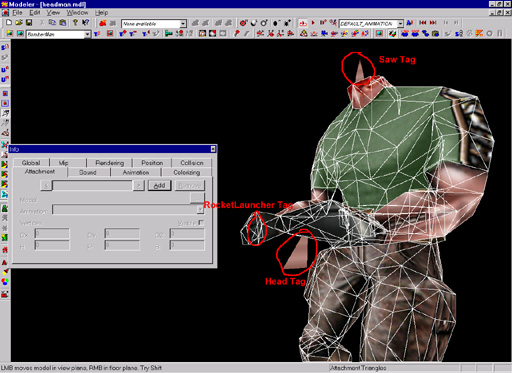Switch to the Animation tab

[136, 172]
